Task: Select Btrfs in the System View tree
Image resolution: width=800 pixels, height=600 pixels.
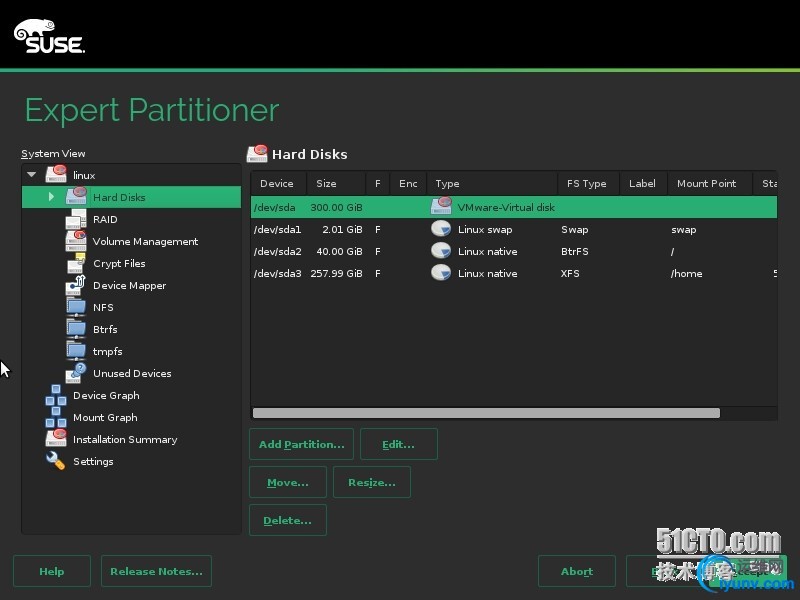Action: 105,329
